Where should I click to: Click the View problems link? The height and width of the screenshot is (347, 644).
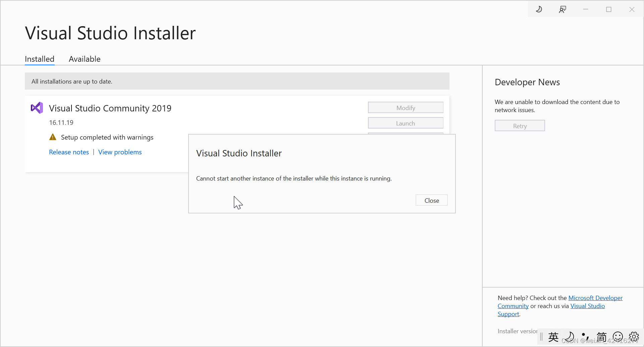click(x=120, y=152)
